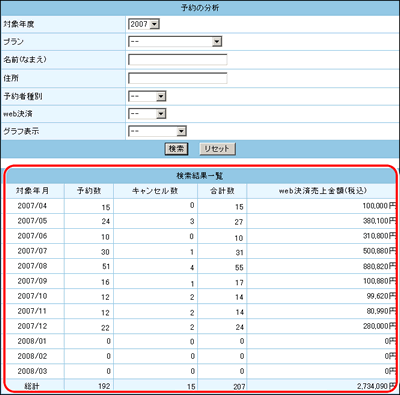Select the 2007/07 row date cell

pyautogui.click(x=32, y=251)
